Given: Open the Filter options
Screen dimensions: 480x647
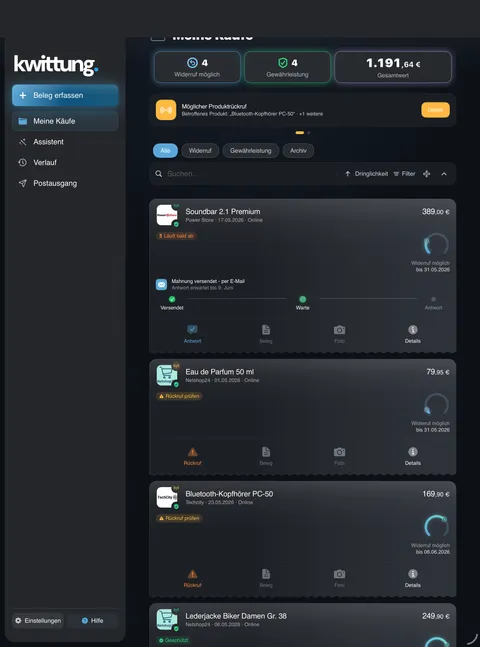Looking at the screenshot, I should (404, 174).
